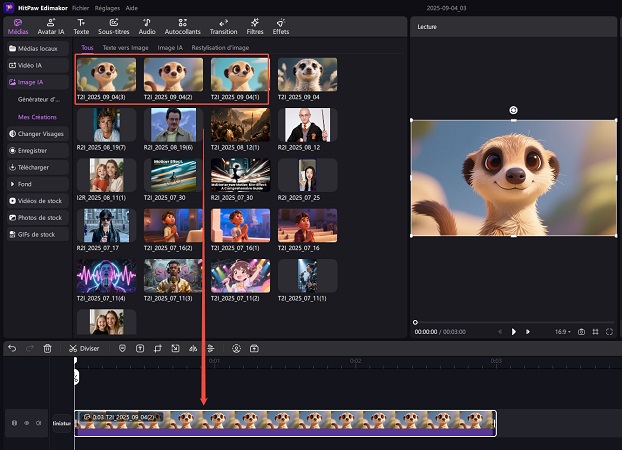Open the Sous-titres tool
Image resolution: width=622 pixels, height=450 pixels.
113,27
